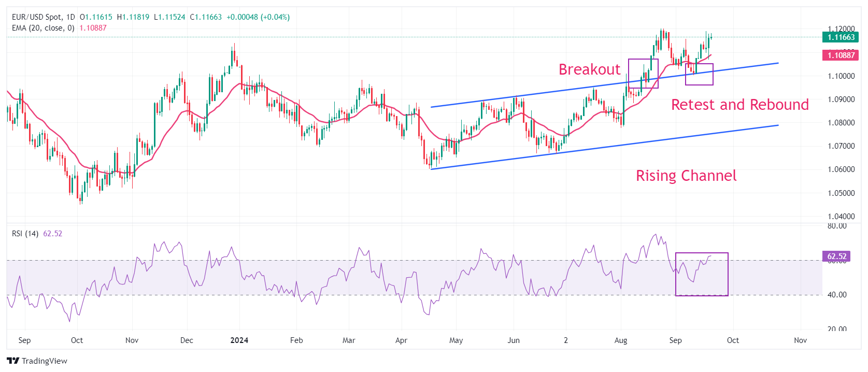Viewport: 868px width, 372px height.
Task: Click the Aug label on the time axis
Action: click(620, 340)
